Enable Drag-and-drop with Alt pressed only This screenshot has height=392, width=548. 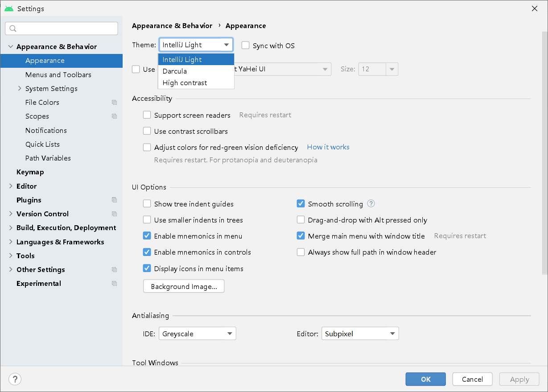301,220
